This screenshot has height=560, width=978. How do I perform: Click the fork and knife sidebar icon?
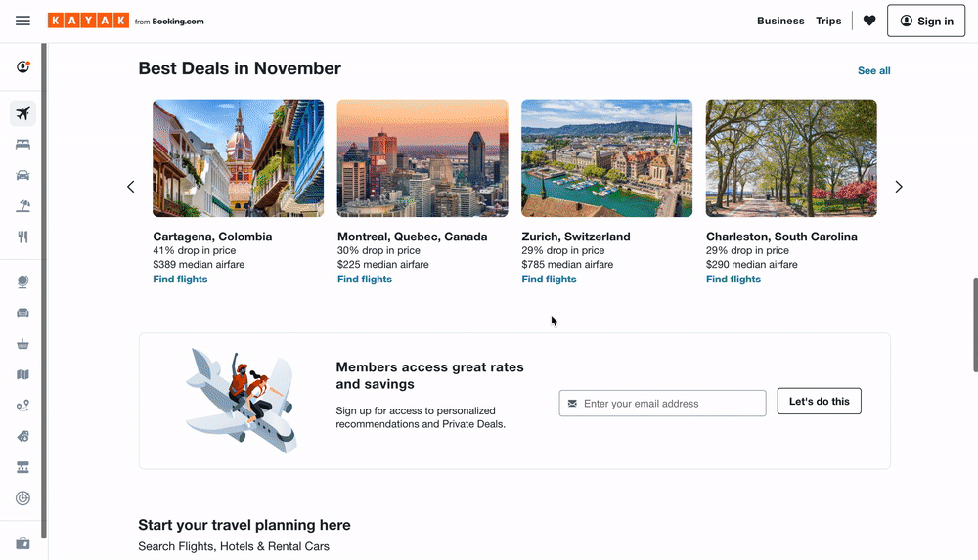pyautogui.click(x=23, y=237)
